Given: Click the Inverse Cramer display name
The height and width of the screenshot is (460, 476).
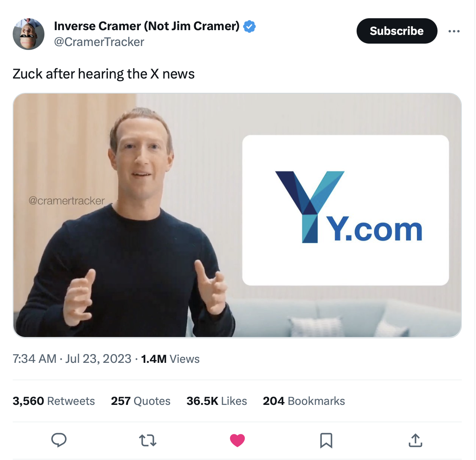Looking at the screenshot, I should (x=146, y=26).
